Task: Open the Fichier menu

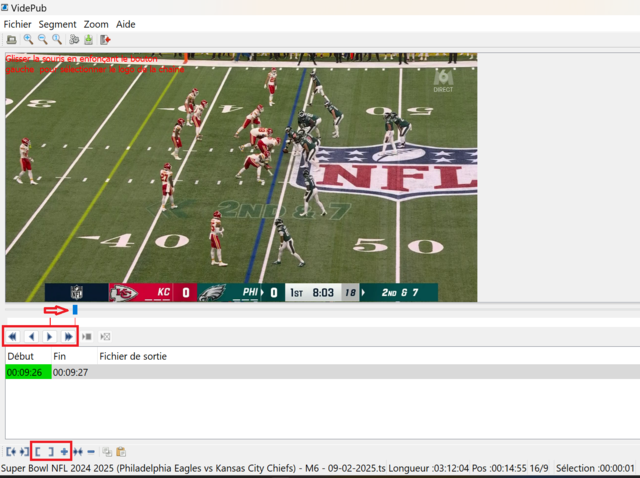Action: [x=17, y=24]
